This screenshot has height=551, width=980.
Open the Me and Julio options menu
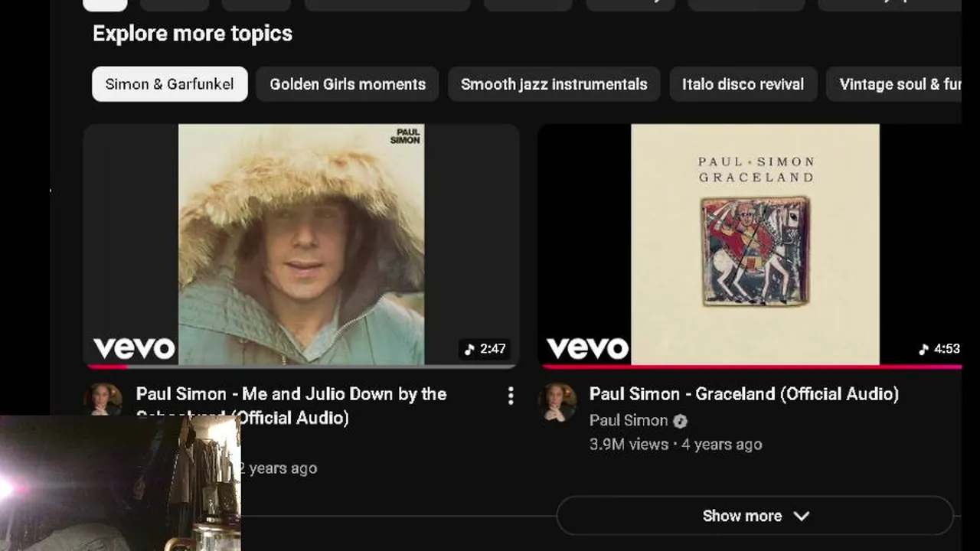pyautogui.click(x=511, y=396)
